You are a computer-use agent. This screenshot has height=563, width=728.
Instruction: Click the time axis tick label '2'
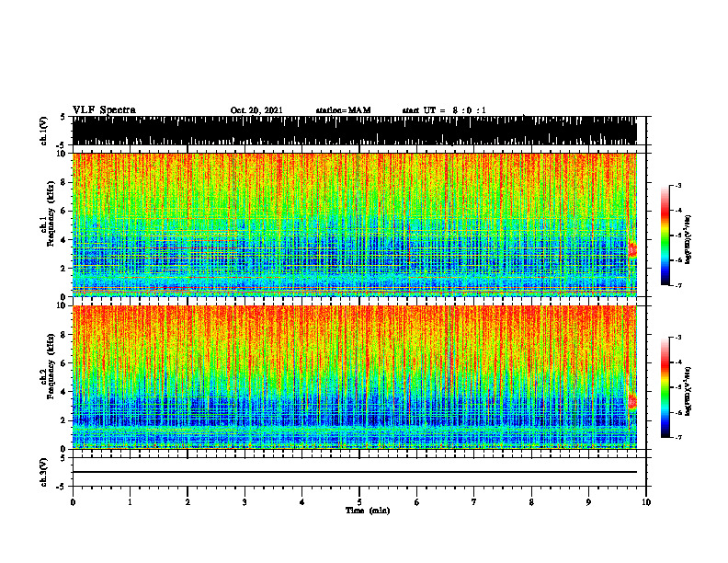click(188, 502)
